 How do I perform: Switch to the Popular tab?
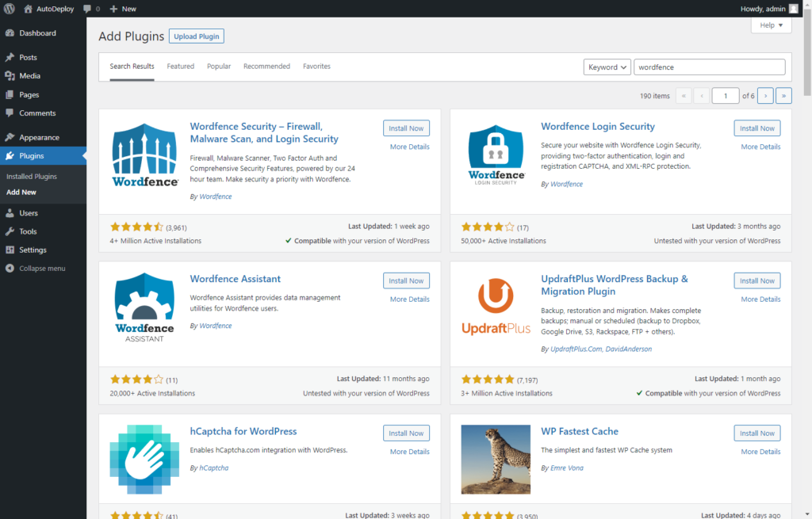[x=219, y=67]
